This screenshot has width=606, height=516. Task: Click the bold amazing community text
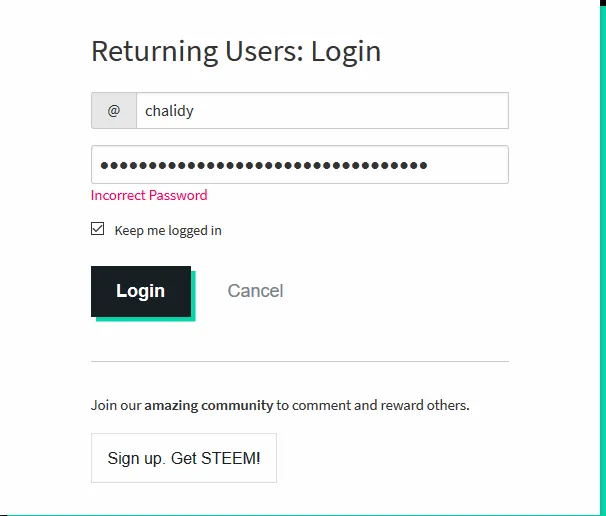(x=209, y=405)
